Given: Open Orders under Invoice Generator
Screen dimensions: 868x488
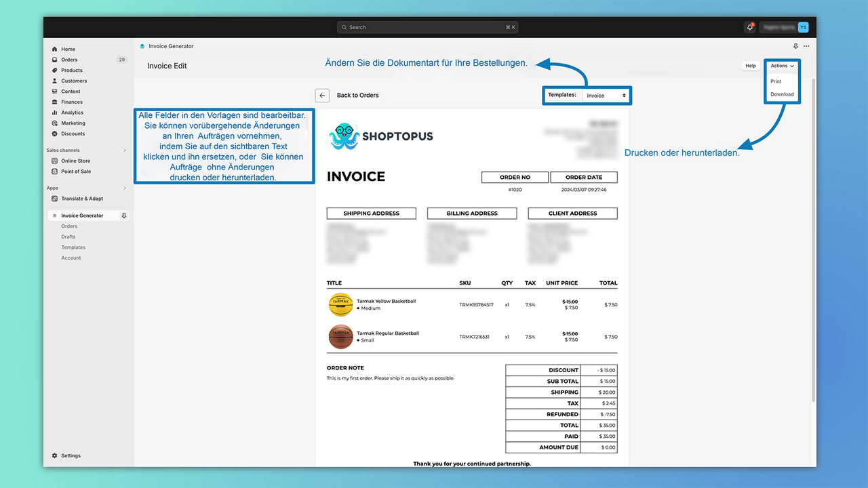Looking at the screenshot, I should [x=69, y=226].
